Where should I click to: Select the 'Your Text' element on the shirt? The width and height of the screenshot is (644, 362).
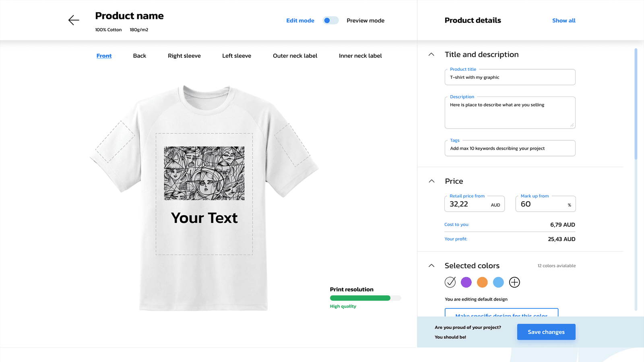click(x=204, y=218)
